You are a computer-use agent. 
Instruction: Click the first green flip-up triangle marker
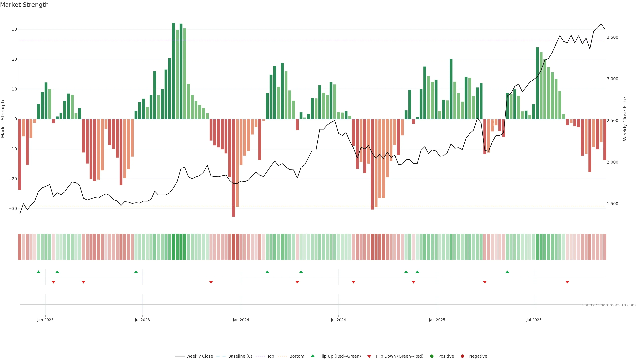click(39, 272)
